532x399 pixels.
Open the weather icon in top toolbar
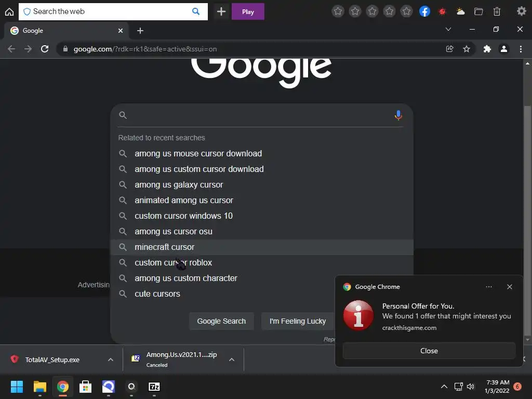pos(460,11)
